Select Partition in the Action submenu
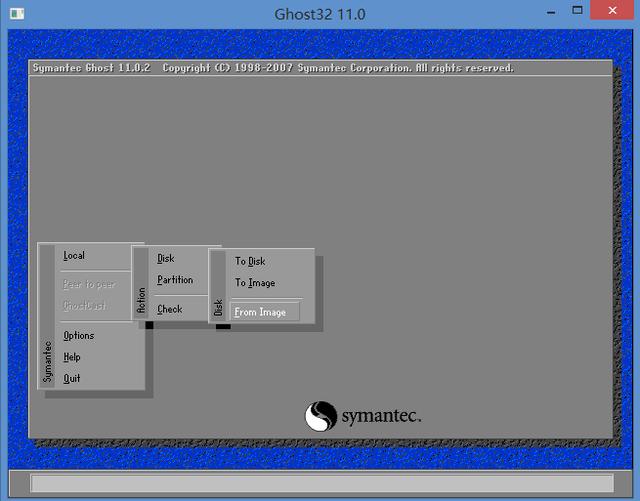Viewport: 640px width, 501px height. (175, 280)
